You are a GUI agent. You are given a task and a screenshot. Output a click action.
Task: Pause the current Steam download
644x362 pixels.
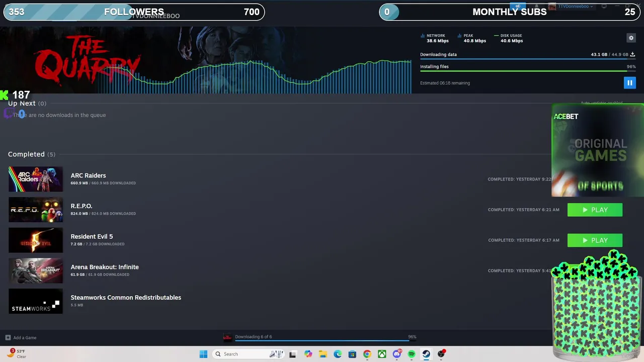pos(629,82)
